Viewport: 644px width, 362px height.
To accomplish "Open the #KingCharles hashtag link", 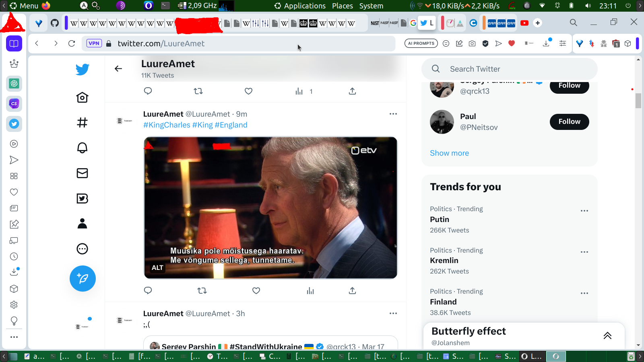I will click(167, 125).
